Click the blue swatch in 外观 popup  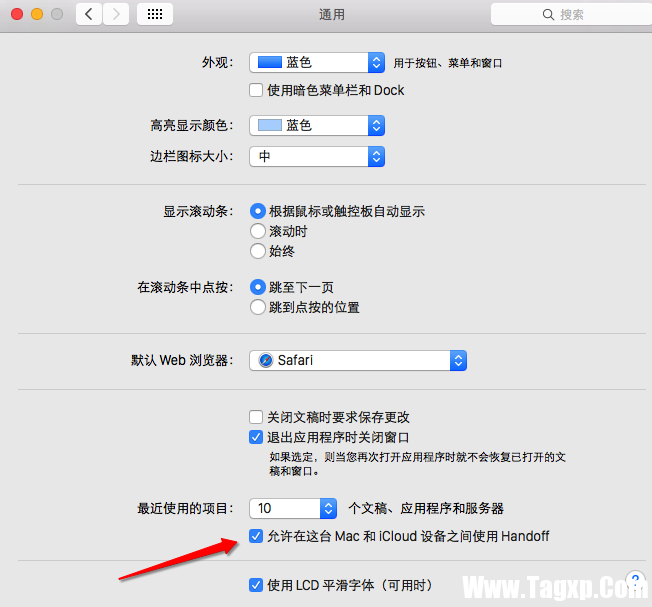[x=270, y=62]
